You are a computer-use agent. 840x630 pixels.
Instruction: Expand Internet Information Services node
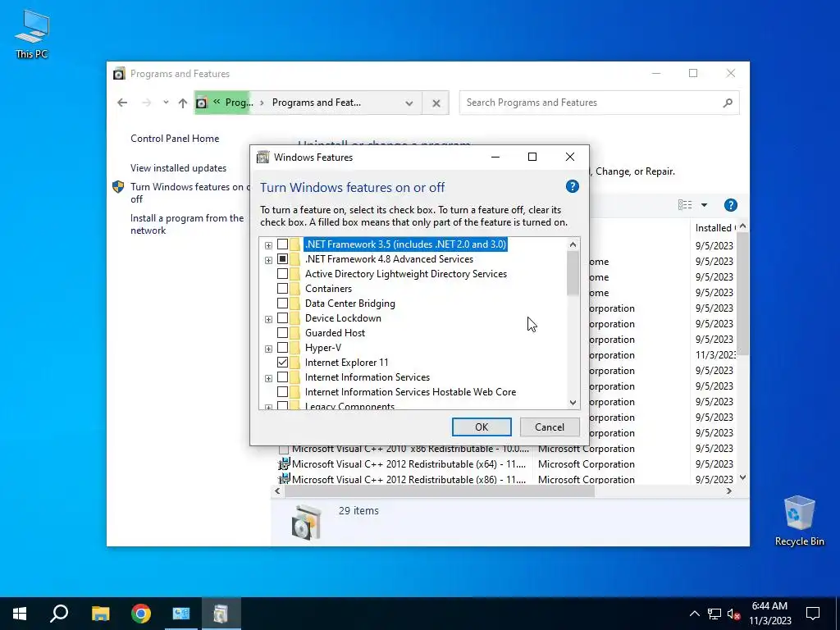(268, 378)
